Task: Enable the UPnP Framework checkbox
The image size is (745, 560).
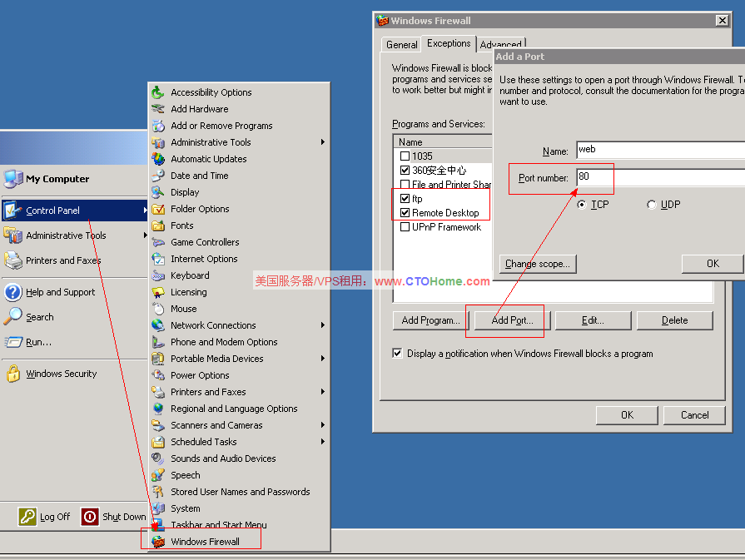Action: 405,226
